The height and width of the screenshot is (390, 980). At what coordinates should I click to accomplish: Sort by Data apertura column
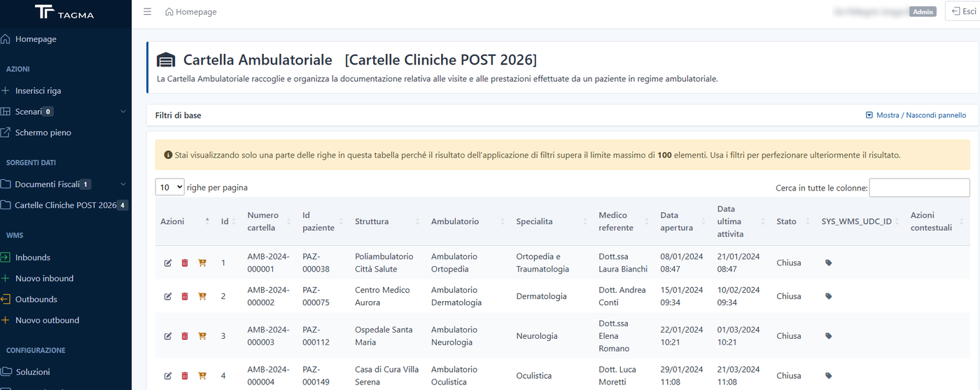pyautogui.click(x=682, y=221)
